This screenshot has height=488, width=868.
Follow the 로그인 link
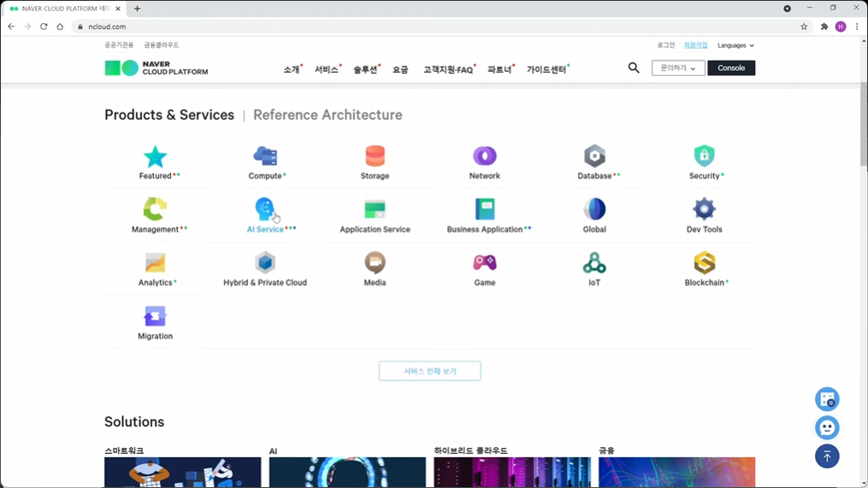(666, 45)
